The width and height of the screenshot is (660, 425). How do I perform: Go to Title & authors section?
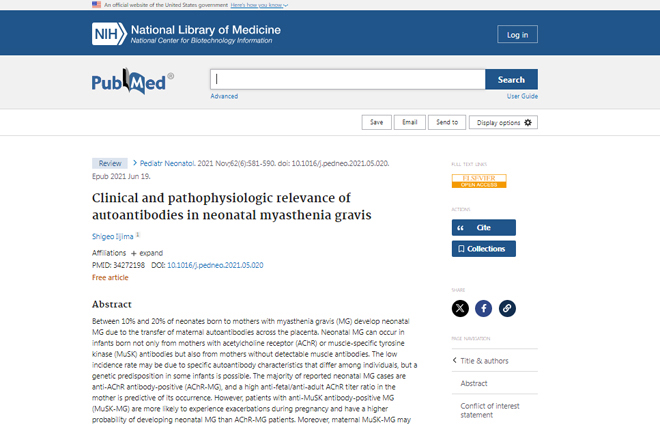coord(484,361)
